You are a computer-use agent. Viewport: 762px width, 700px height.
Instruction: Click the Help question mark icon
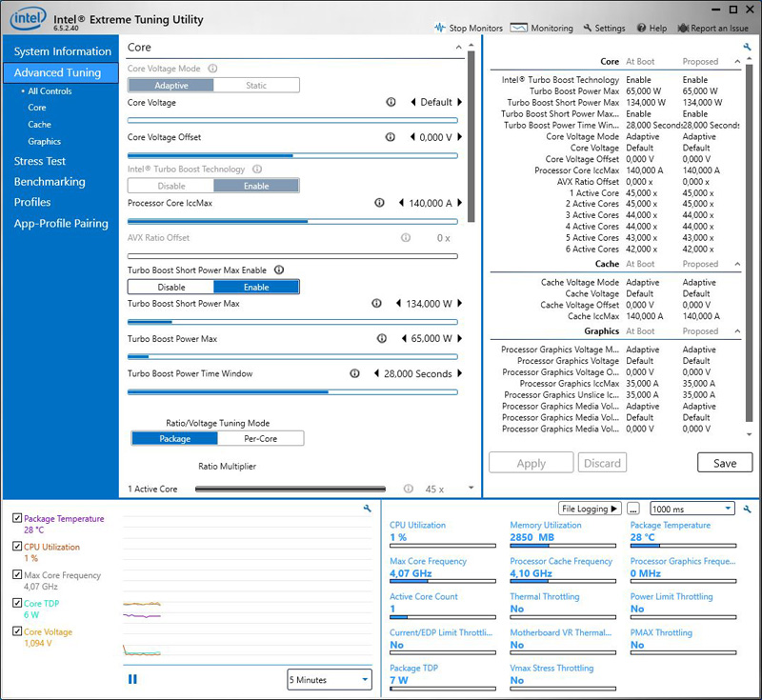click(x=641, y=28)
